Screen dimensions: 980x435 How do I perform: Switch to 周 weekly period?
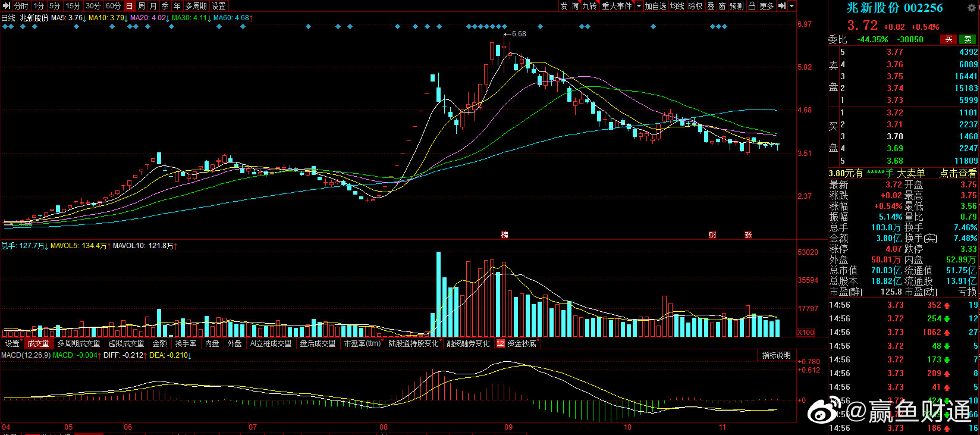142,6
